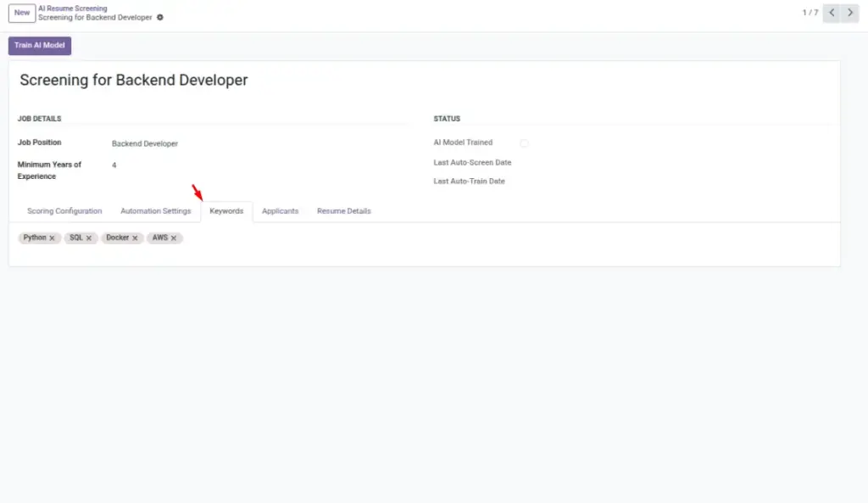Image resolution: width=868 pixels, height=503 pixels.
Task: Show the Resume Details tab
Action: tap(344, 211)
